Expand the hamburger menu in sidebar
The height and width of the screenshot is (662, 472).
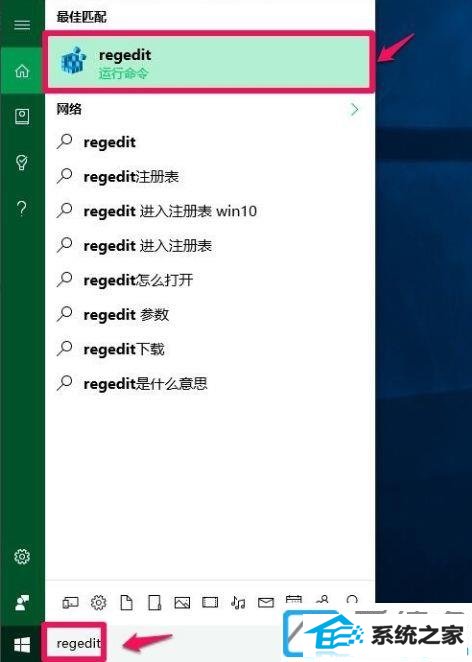tap(22, 25)
